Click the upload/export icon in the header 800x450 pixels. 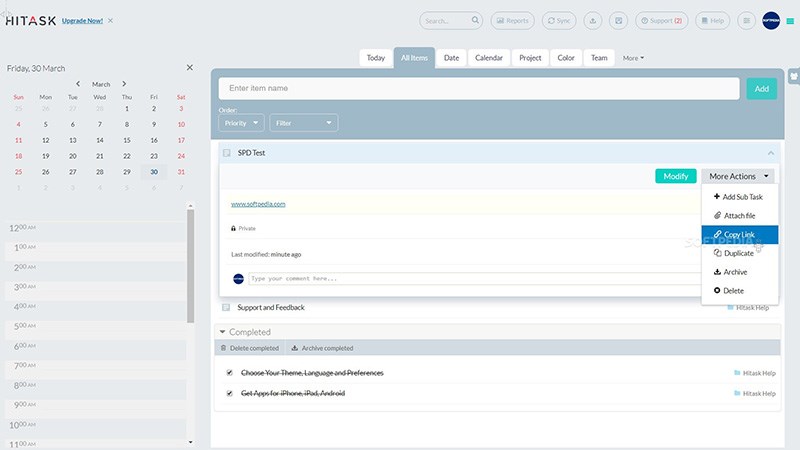[593, 21]
